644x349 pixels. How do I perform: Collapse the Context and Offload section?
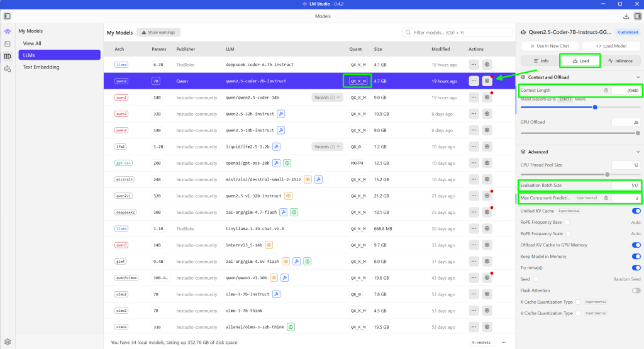coord(638,77)
